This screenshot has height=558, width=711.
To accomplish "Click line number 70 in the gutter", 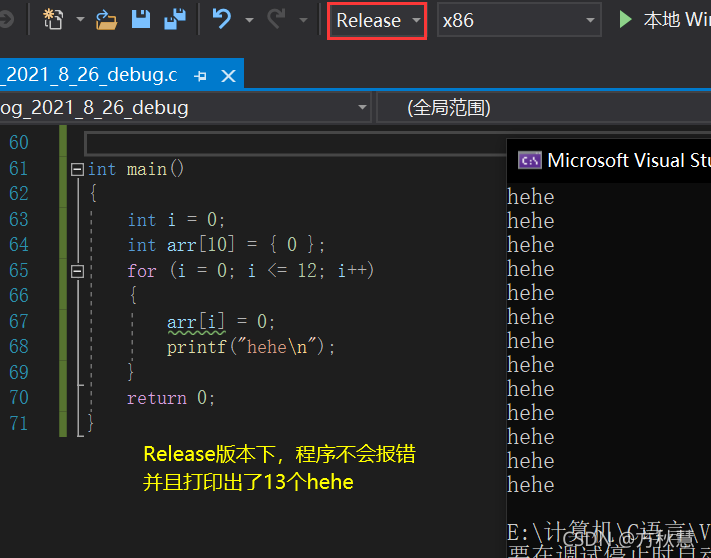I will [19, 397].
